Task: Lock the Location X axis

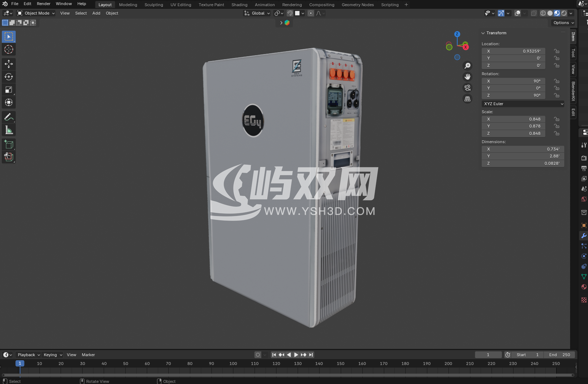Action: click(557, 51)
